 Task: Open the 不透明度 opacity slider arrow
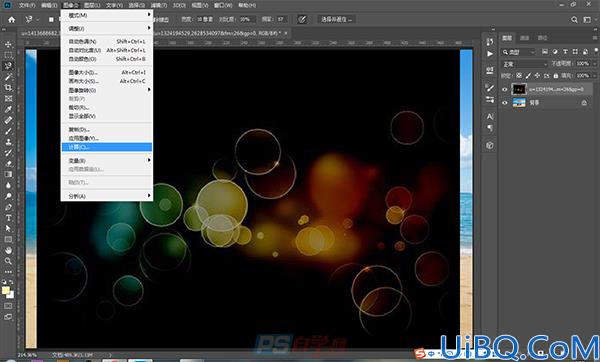(595, 64)
